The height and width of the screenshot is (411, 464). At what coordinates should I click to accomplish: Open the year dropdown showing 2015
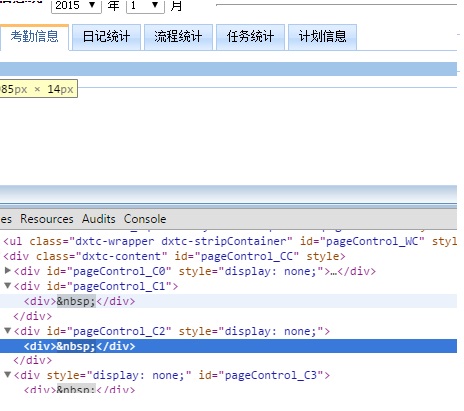(76, 6)
